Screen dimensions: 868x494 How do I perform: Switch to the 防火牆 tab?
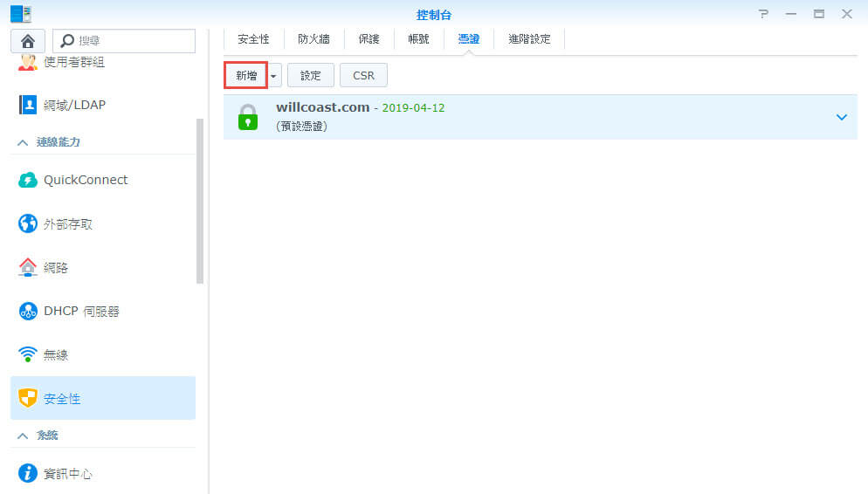coord(313,39)
